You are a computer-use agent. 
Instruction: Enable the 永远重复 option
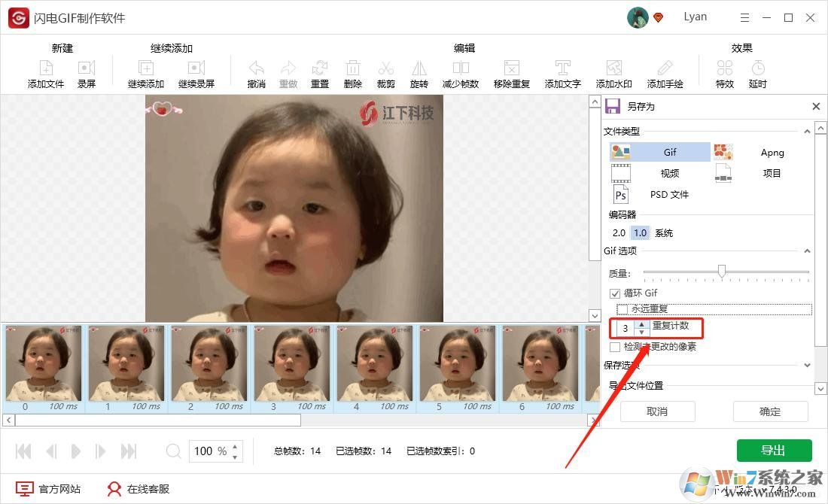[623, 308]
